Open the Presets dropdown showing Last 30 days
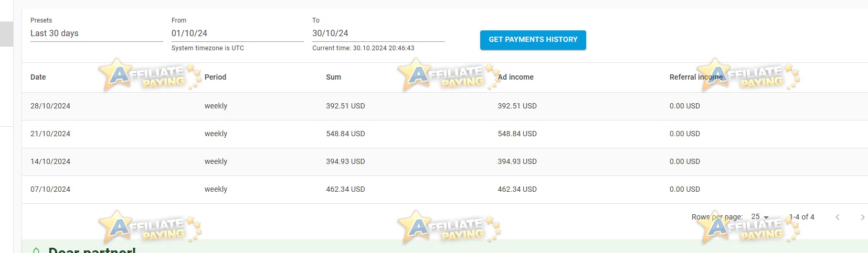 point(97,34)
